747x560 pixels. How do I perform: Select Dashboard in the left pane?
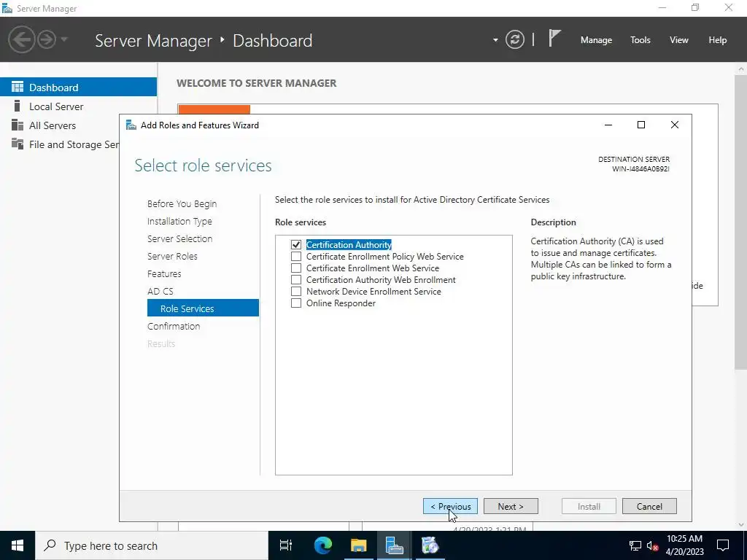78,87
